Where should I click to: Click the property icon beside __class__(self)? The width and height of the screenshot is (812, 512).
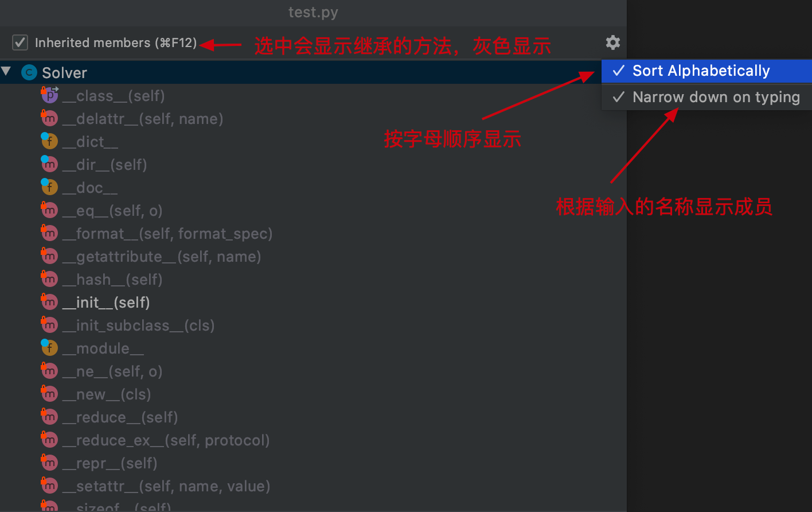[x=50, y=95]
